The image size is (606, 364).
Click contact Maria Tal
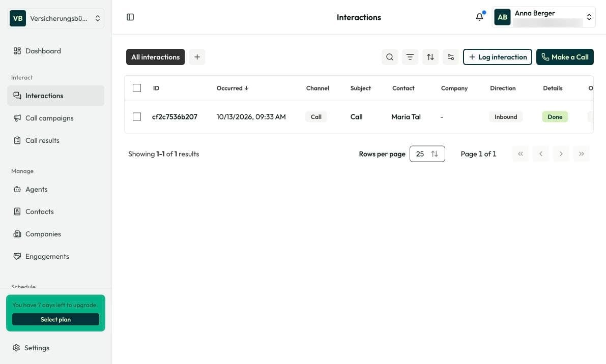(406, 116)
